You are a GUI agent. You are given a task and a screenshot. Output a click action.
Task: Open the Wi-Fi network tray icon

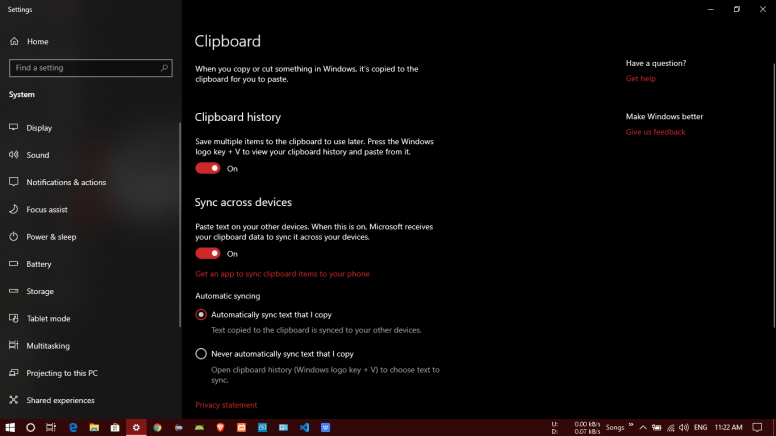click(671, 428)
